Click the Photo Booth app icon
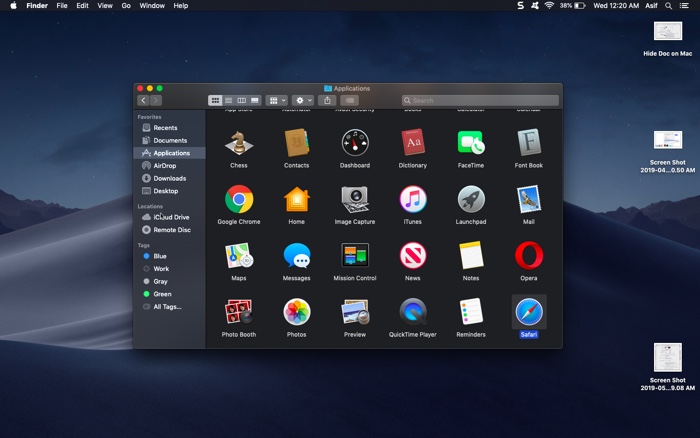The width and height of the screenshot is (700, 438). 239,312
